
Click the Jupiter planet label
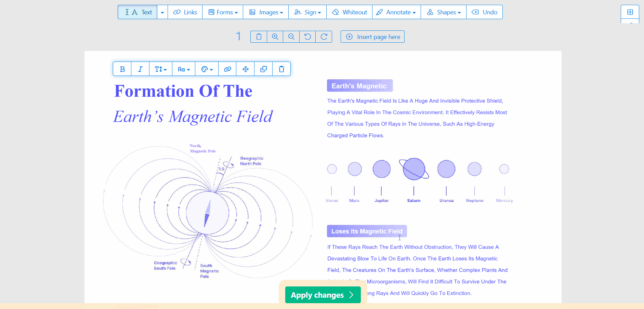382,201
